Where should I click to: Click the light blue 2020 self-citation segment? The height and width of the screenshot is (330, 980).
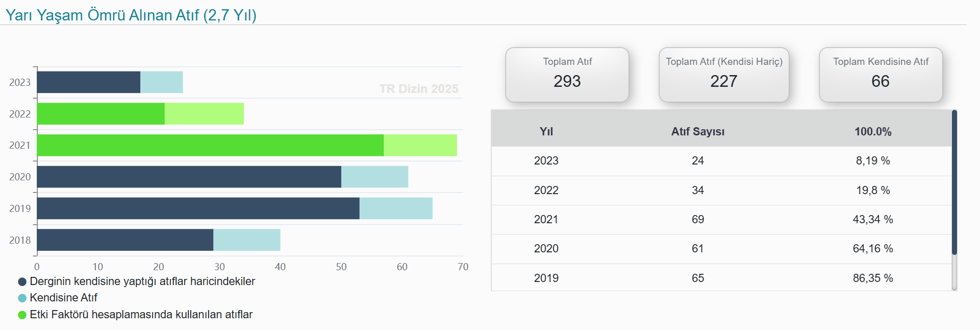tap(374, 177)
